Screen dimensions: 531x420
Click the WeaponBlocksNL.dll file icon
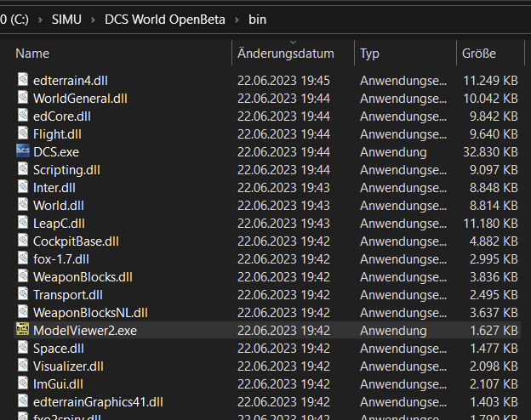[x=23, y=312]
